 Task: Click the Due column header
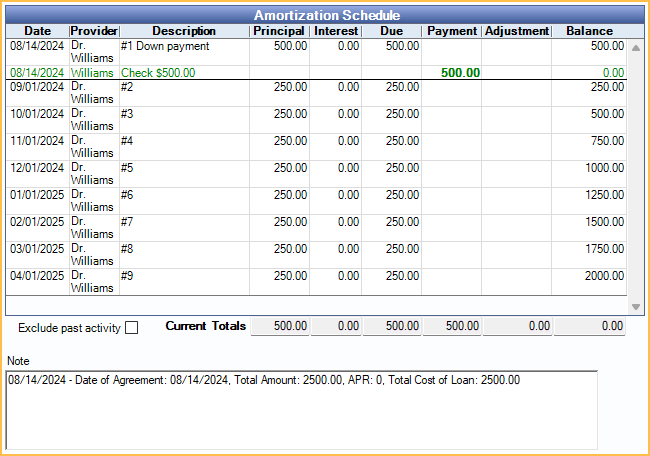coord(391,31)
